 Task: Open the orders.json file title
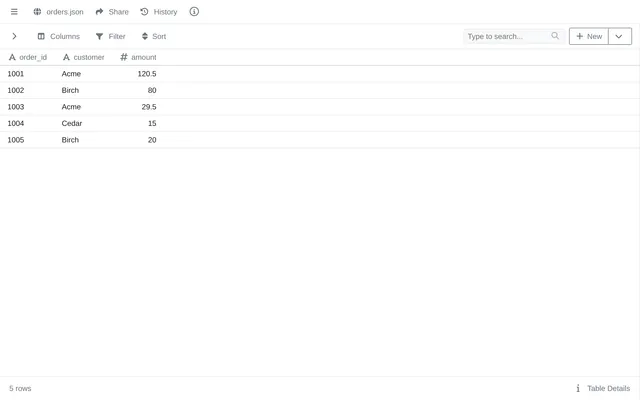(65, 12)
